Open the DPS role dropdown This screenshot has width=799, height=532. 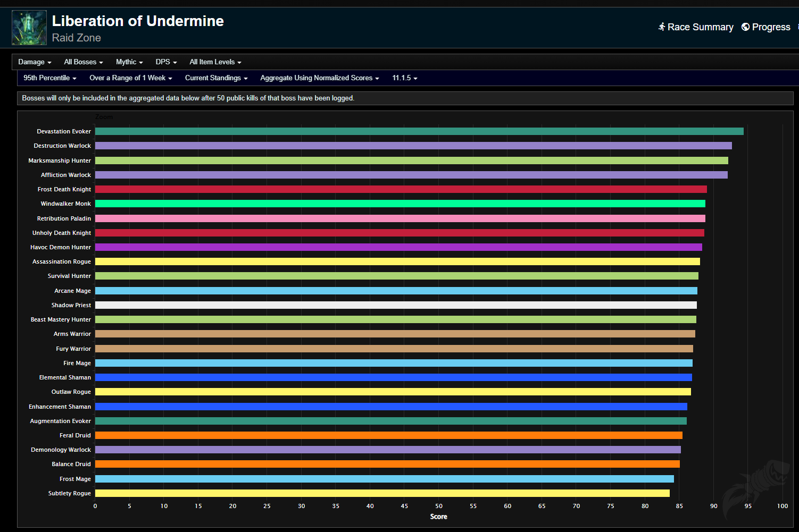(x=166, y=62)
